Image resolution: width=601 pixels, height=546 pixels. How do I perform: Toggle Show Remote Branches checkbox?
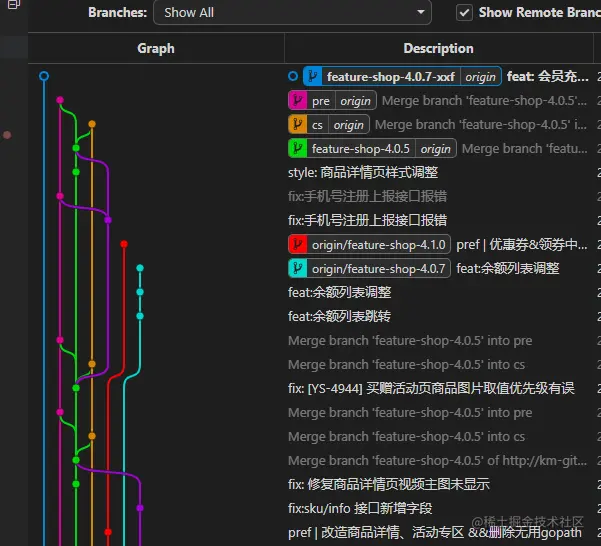coord(464,13)
